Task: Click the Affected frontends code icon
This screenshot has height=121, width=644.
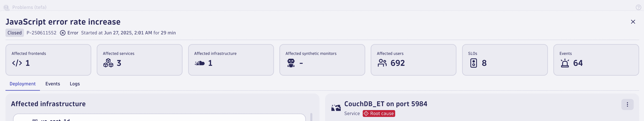Action: (17, 63)
